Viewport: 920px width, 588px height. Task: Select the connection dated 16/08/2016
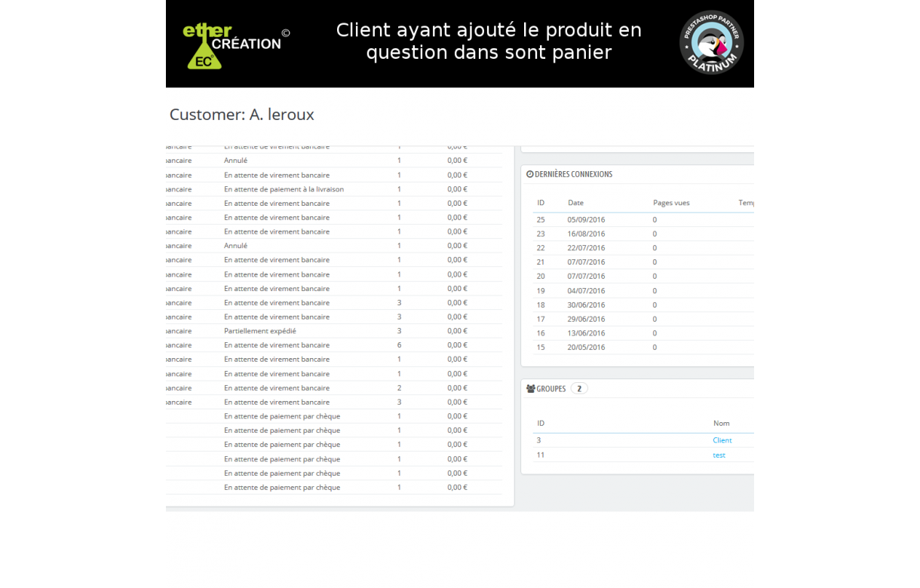coord(586,234)
